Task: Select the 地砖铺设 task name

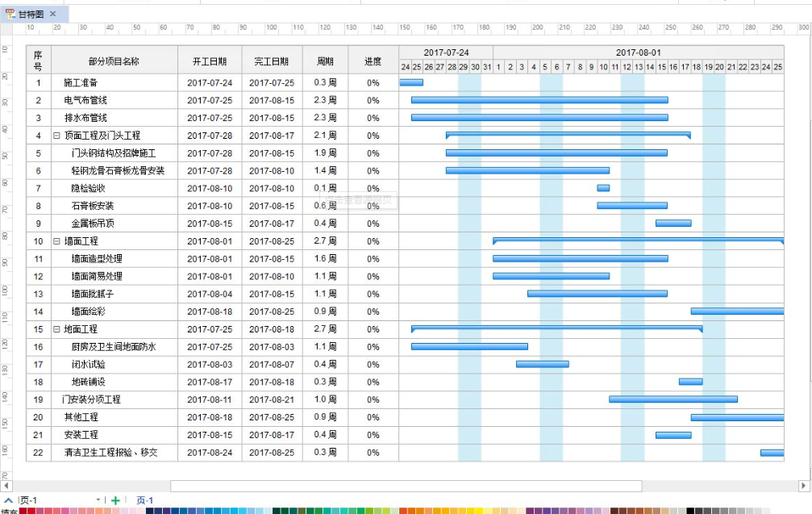Action: tap(89, 382)
